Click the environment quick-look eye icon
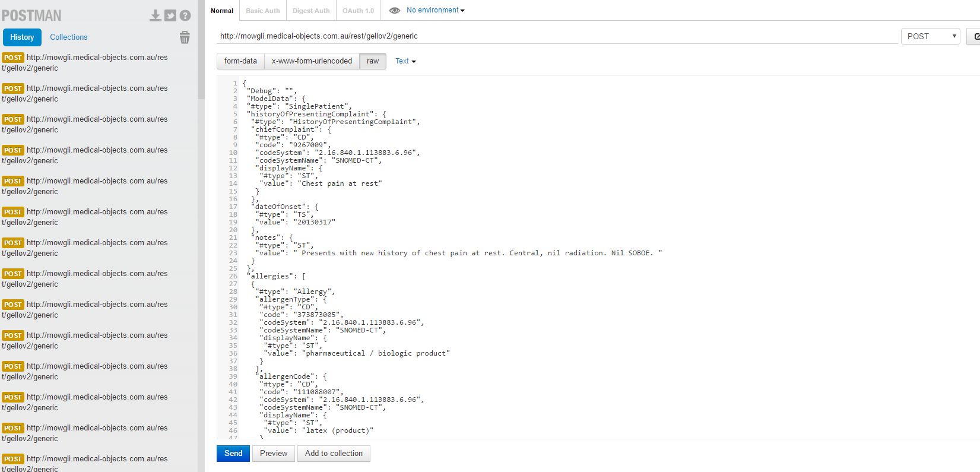 [394, 10]
